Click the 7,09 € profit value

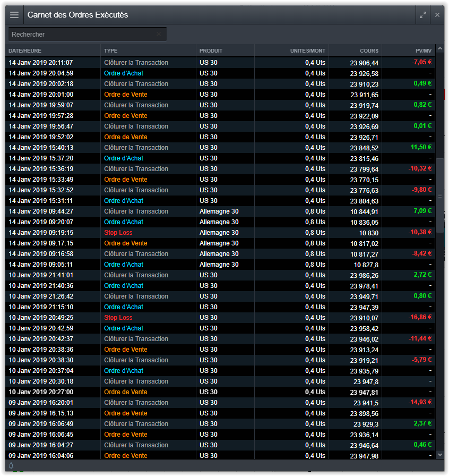422,211
